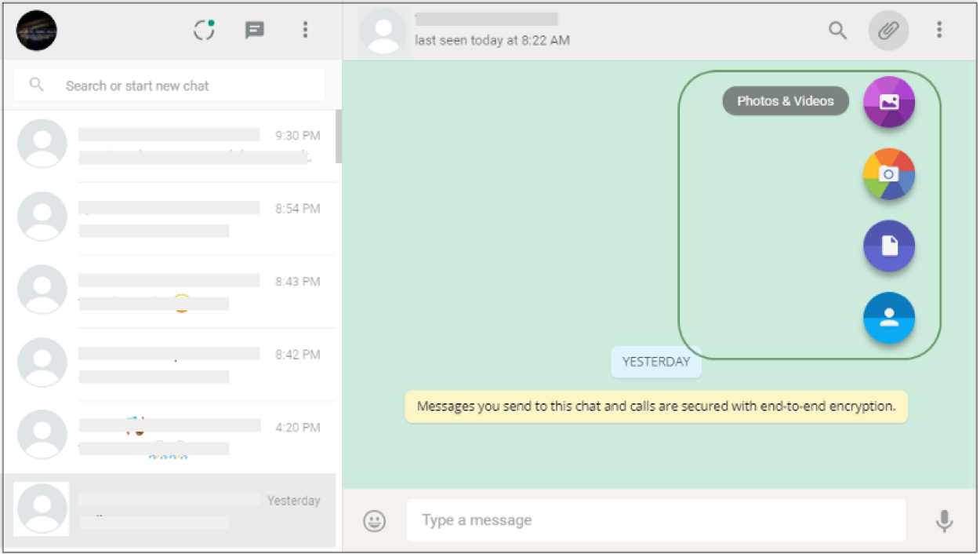Viewport: 980px width, 554px height.
Task: Click your profile picture in the sidebar
Action: (x=36, y=31)
